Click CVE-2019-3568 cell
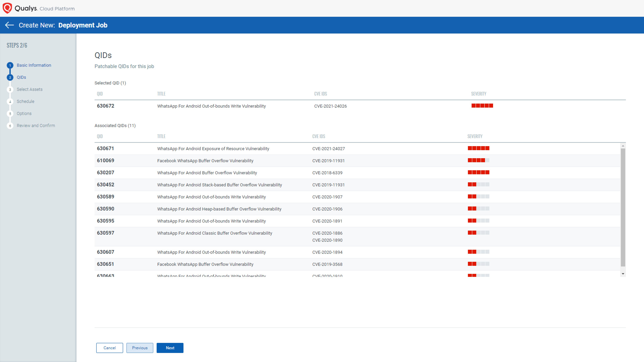Image resolution: width=644 pixels, height=362 pixels. (327, 264)
